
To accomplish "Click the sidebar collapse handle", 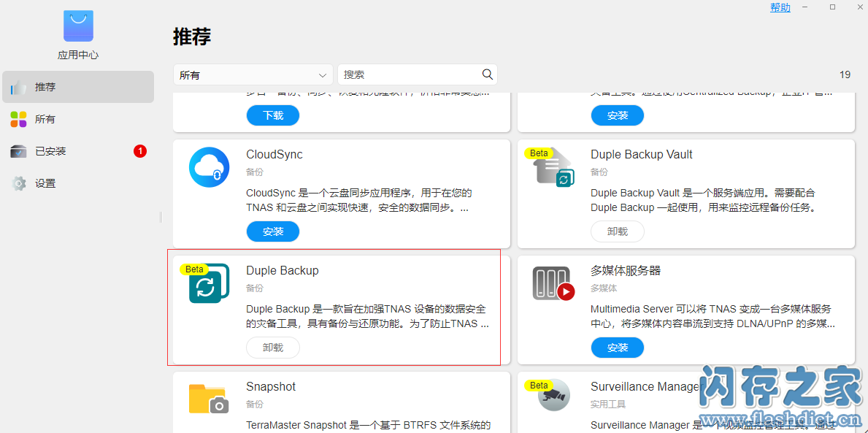I will pos(161,216).
